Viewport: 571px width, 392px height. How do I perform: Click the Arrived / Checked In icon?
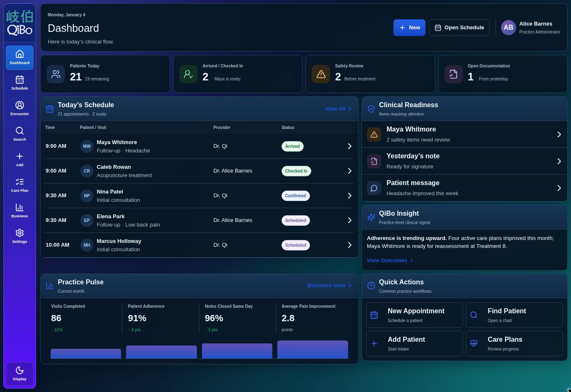click(189, 74)
